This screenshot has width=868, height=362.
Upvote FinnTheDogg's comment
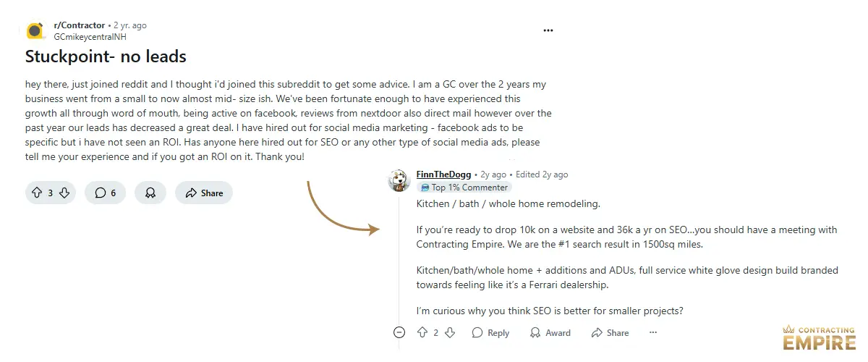tap(422, 332)
